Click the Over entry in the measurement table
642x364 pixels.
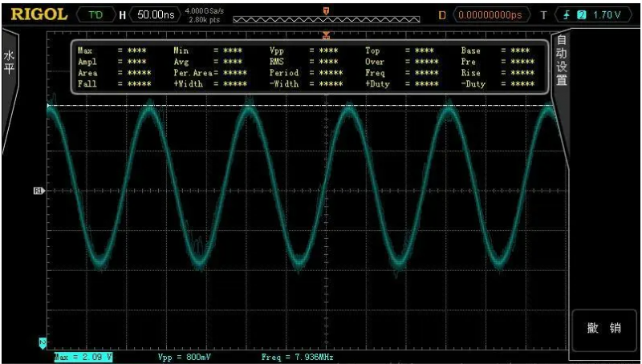(402, 62)
